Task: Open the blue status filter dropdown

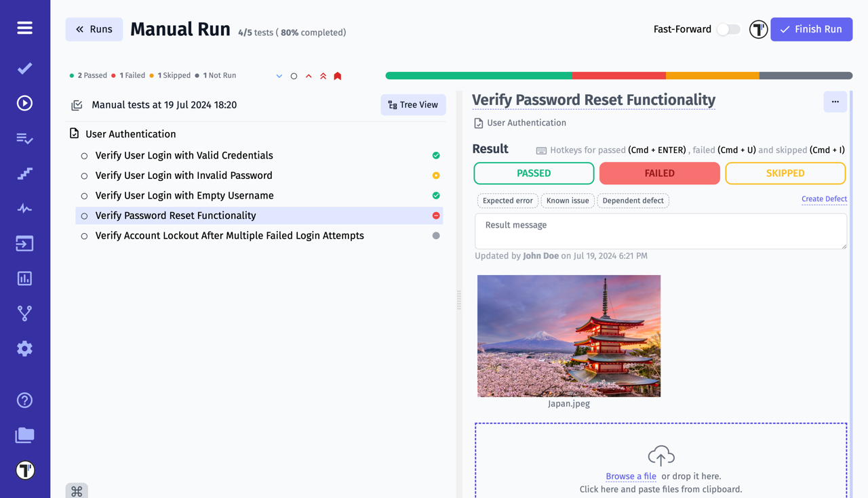Action: tap(279, 76)
